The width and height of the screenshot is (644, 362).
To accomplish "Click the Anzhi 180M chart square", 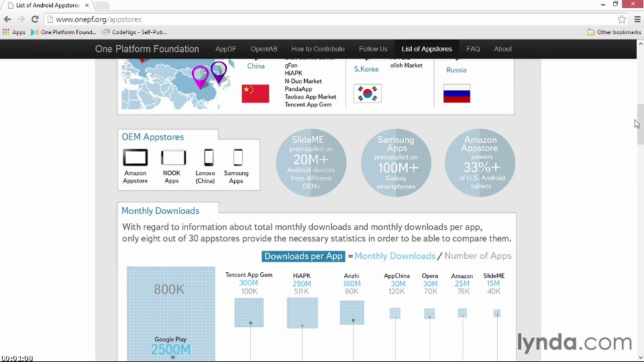I will (x=352, y=313).
